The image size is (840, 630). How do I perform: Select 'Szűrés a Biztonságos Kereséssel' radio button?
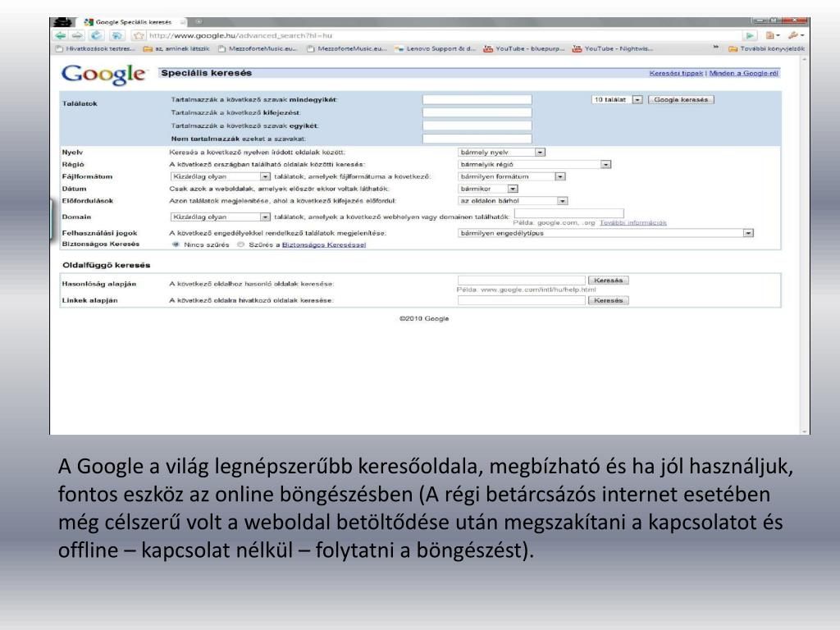[x=240, y=244]
